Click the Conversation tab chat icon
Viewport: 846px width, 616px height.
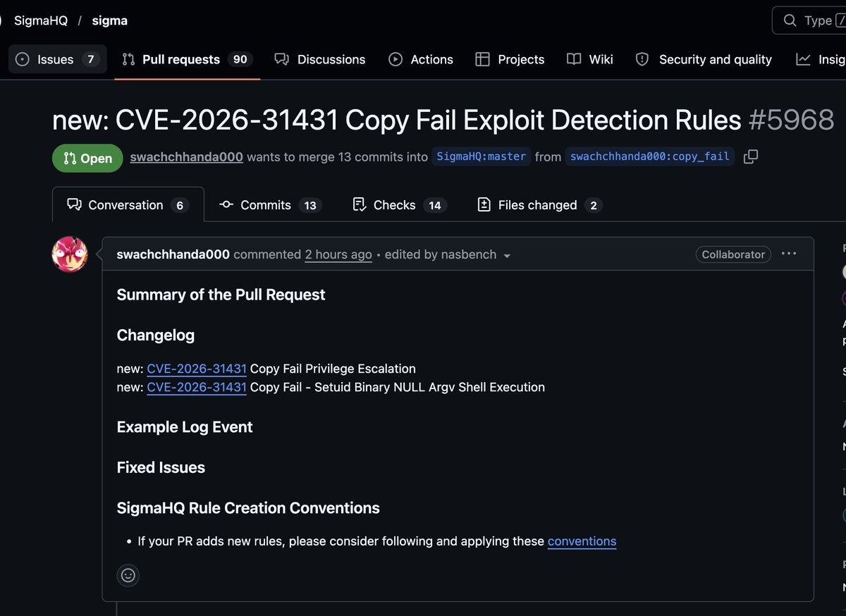click(74, 205)
